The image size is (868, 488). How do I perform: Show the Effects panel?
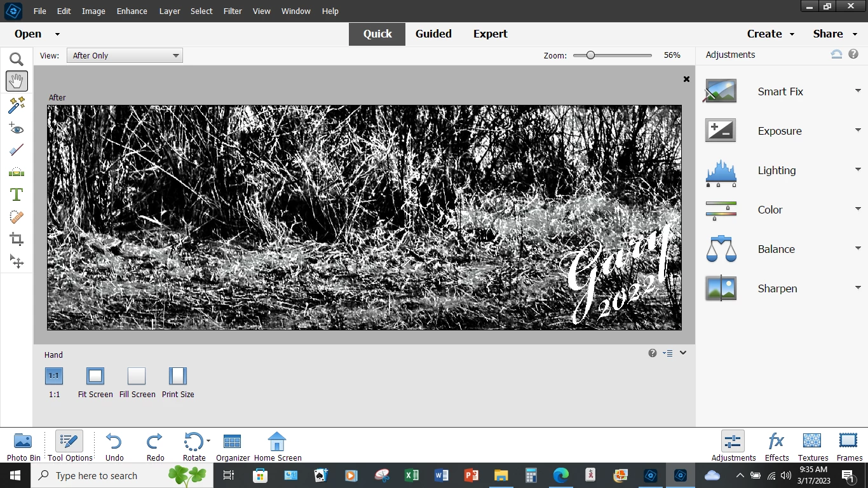pos(776,445)
